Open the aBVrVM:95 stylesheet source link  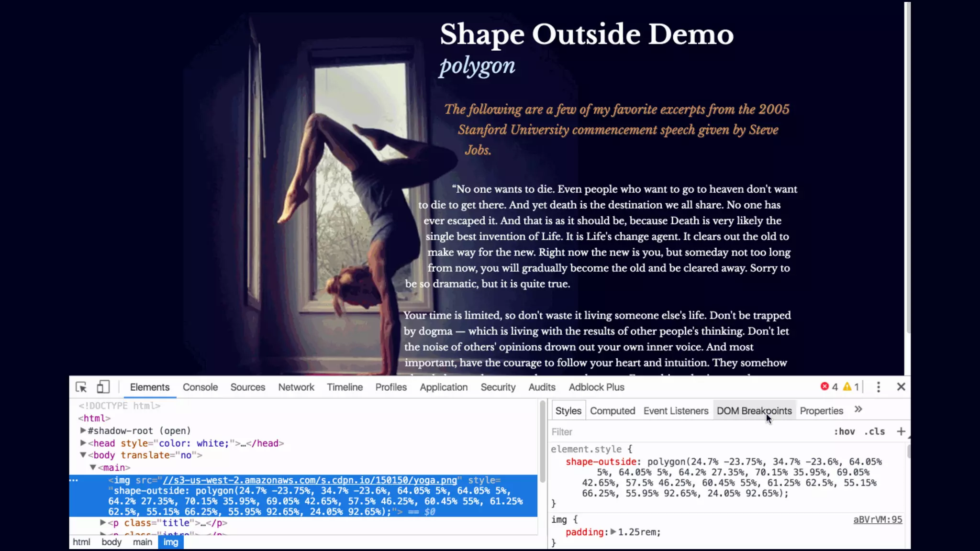[x=878, y=519]
